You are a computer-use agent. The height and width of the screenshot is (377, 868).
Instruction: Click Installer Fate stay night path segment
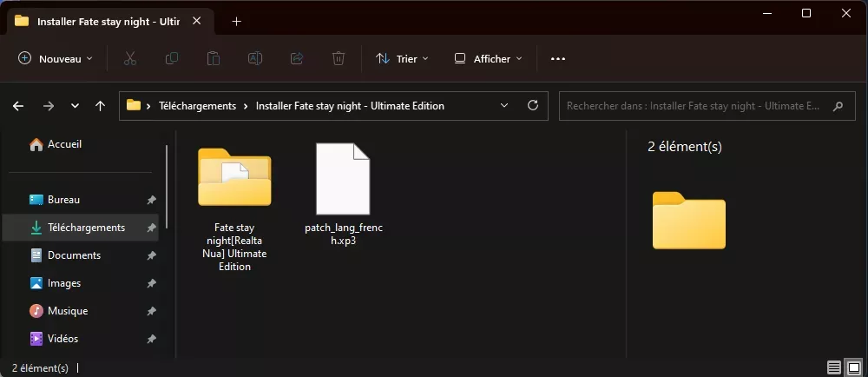point(350,106)
